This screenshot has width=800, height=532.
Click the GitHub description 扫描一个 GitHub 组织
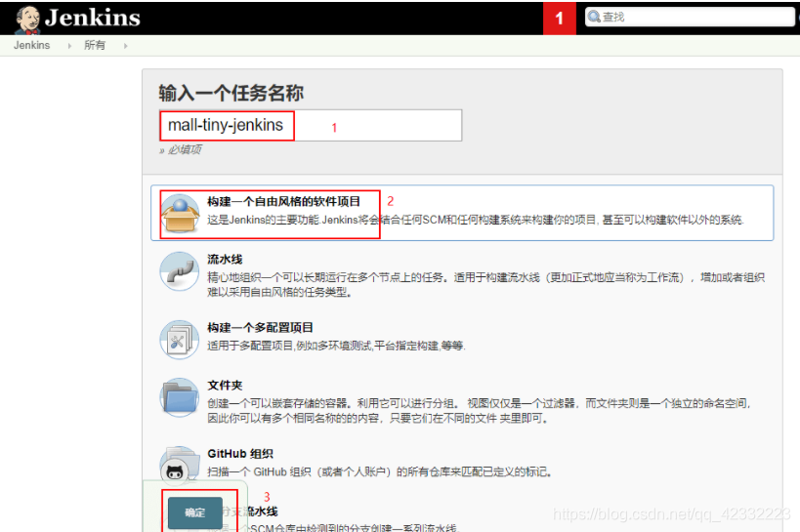(x=379, y=471)
